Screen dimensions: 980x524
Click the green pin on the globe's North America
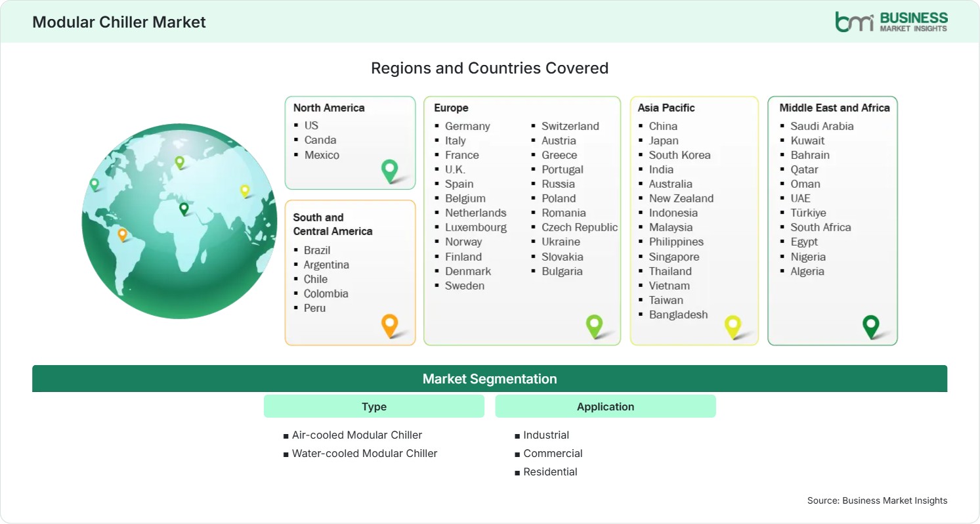click(x=95, y=185)
